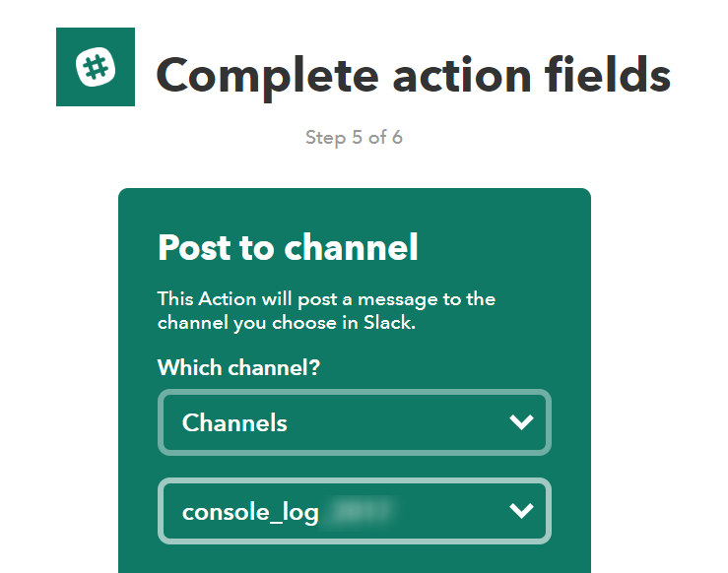Open the Channels type dropdown
The width and height of the screenshot is (728, 573).
[354, 423]
